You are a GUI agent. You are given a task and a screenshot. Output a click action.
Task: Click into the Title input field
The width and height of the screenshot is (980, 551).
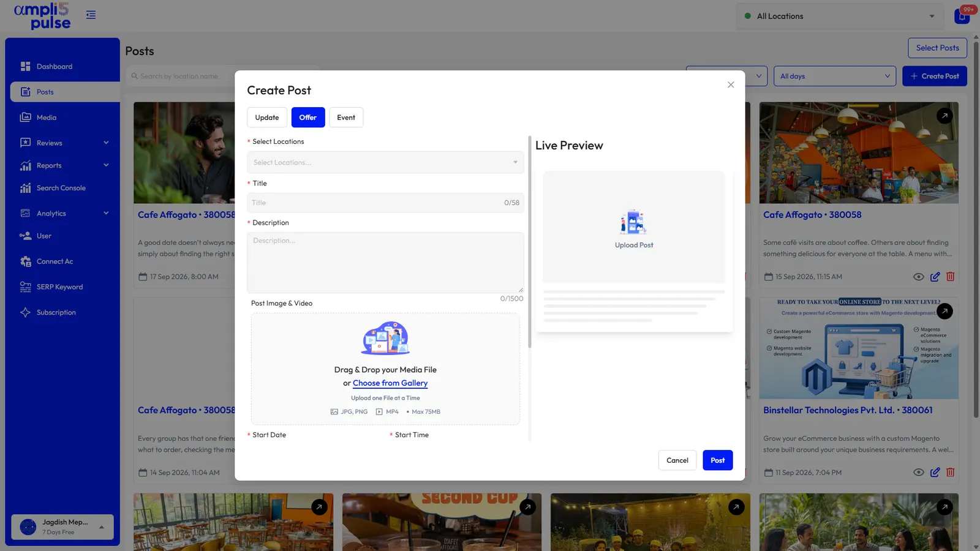pos(386,203)
